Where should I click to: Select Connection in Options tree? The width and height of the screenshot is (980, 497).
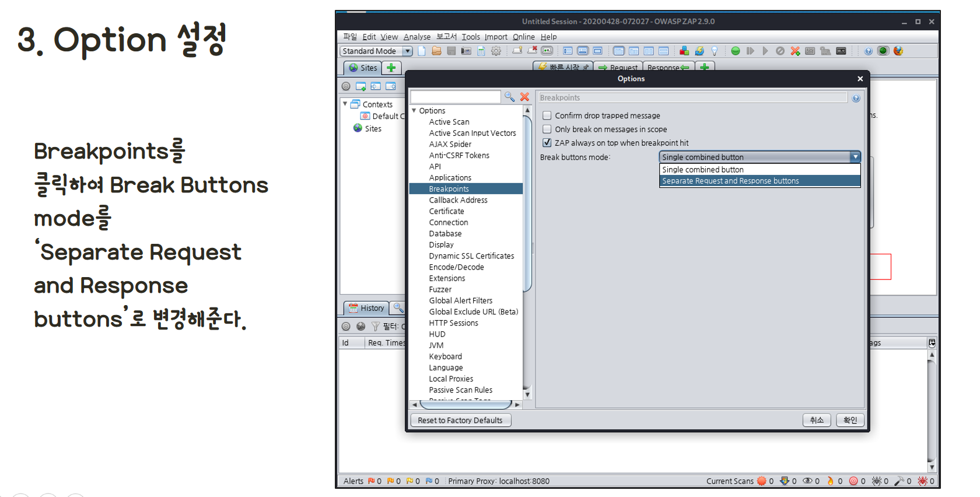[449, 222]
